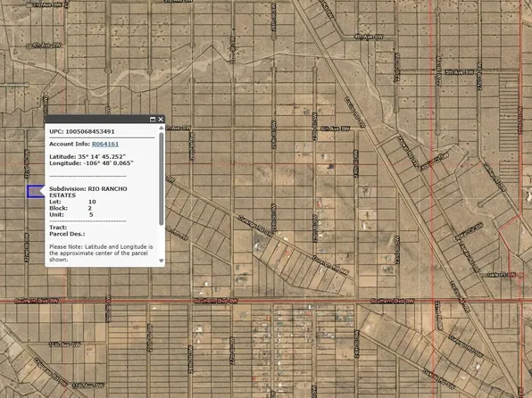Click the red-roofed house parcel on map

pos(287,253)
